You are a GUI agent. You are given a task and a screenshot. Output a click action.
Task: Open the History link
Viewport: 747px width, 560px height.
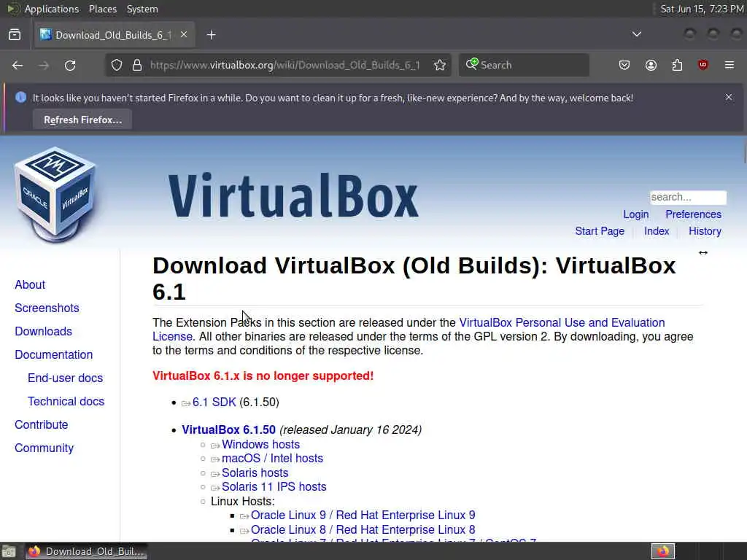coord(705,231)
